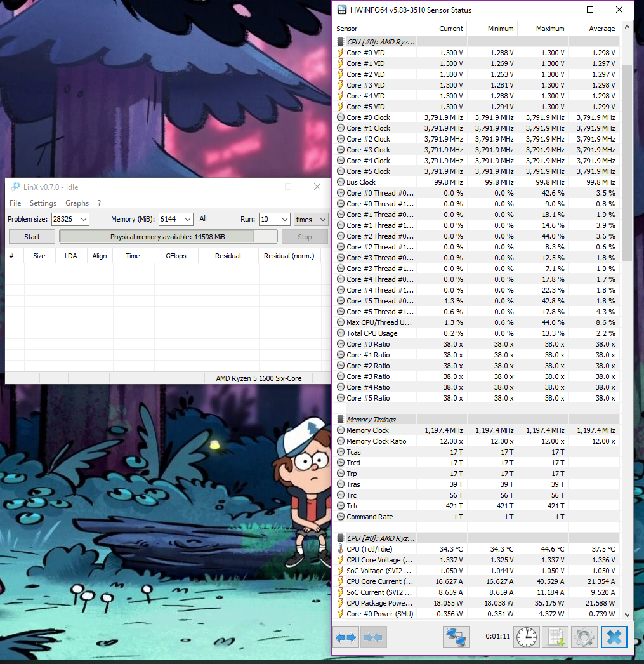Screen dimensions: 644x664
Task: Click the Memory Timings chip icon
Action: click(341, 419)
